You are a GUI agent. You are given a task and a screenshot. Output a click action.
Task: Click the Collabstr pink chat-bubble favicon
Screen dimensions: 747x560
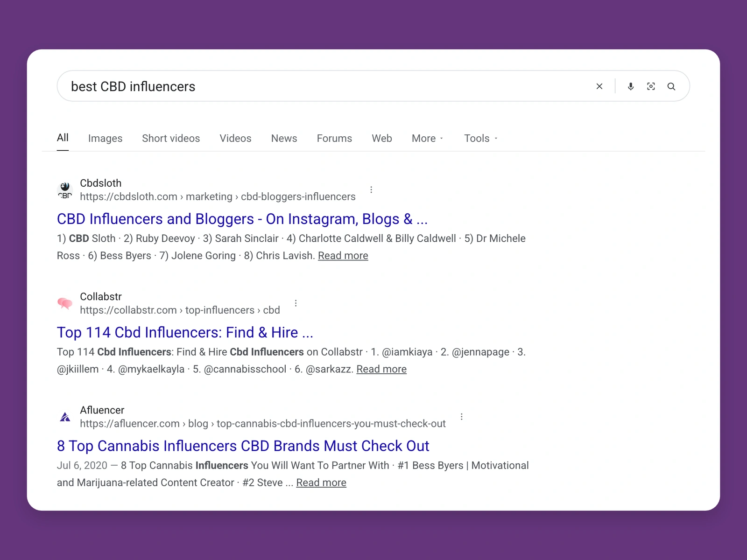[x=65, y=303]
